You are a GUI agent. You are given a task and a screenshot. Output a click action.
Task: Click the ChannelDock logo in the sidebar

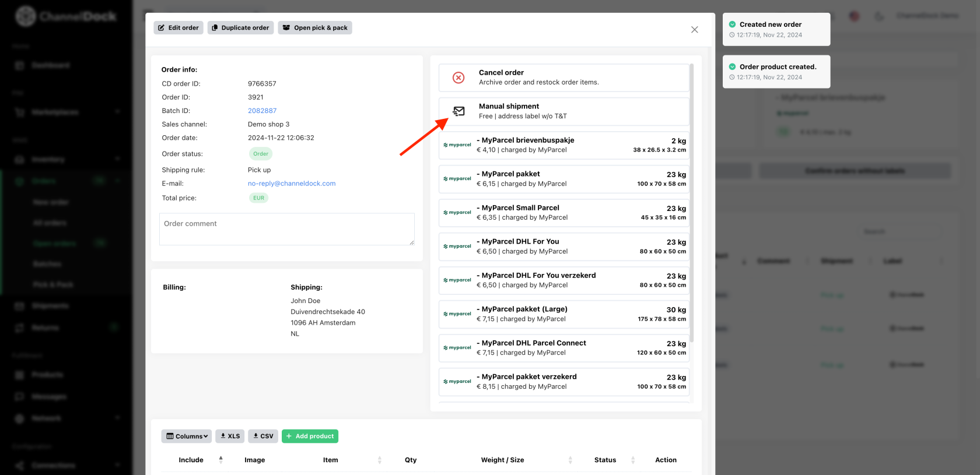coord(65,16)
